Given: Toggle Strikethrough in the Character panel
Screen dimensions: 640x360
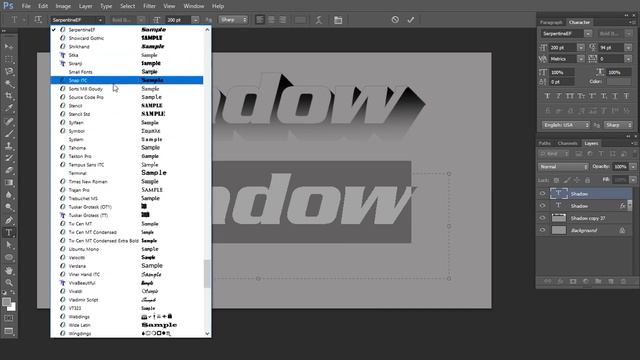Looking at the screenshot, I should pos(626,96).
